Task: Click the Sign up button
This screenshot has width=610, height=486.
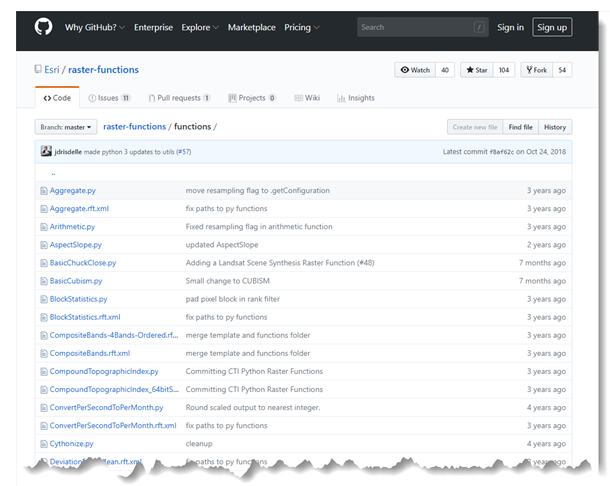Action: (552, 27)
